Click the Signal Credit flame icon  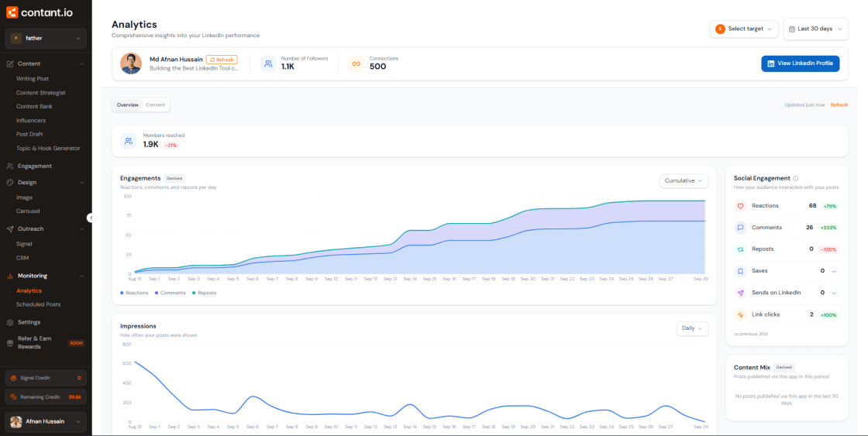13,378
